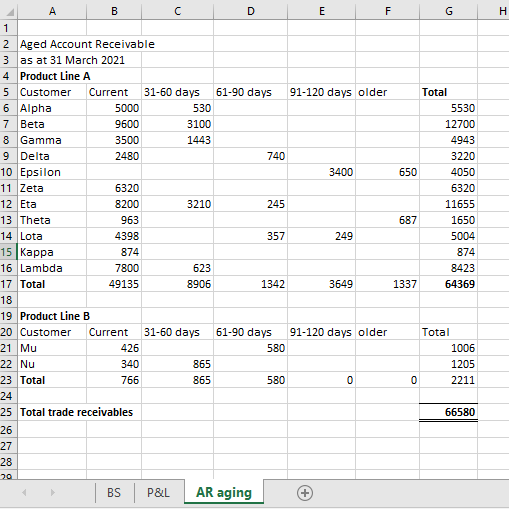509x509 pixels.
Task: Select column E header
Action: tap(321, 11)
